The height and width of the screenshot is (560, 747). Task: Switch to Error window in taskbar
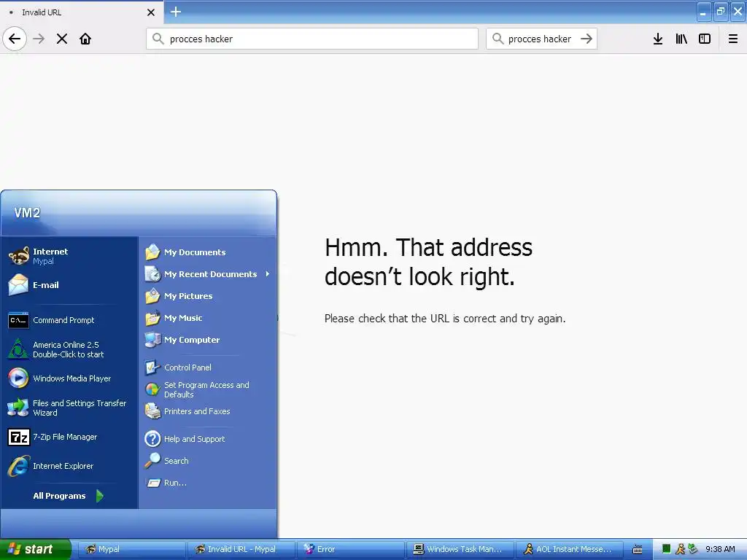pyautogui.click(x=350, y=549)
